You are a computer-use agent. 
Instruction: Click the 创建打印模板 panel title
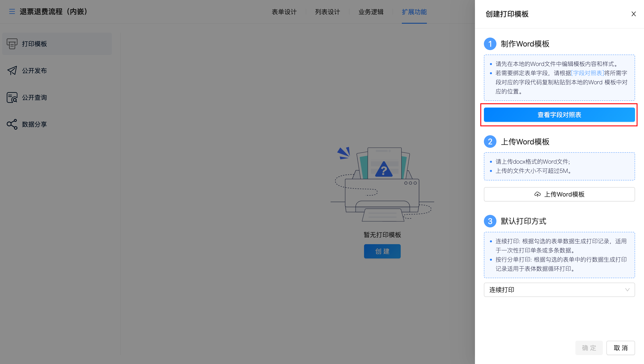[507, 14]
